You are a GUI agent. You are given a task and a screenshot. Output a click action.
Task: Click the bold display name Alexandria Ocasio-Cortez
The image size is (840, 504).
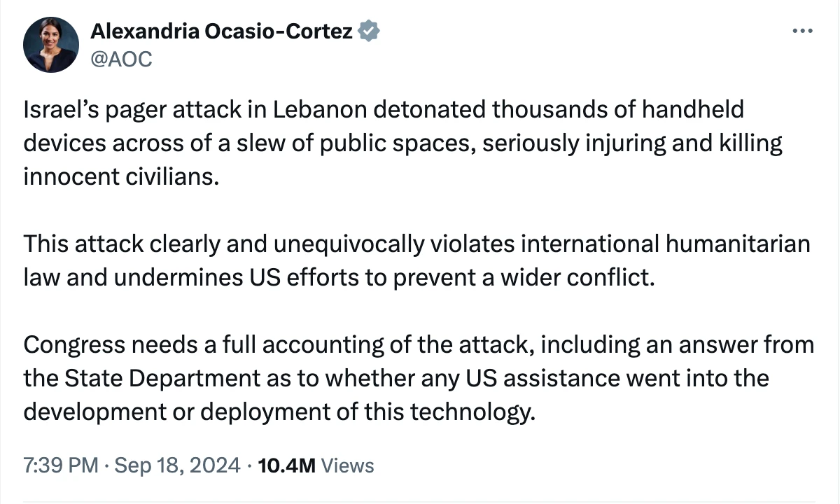click(x=221, y=30)
